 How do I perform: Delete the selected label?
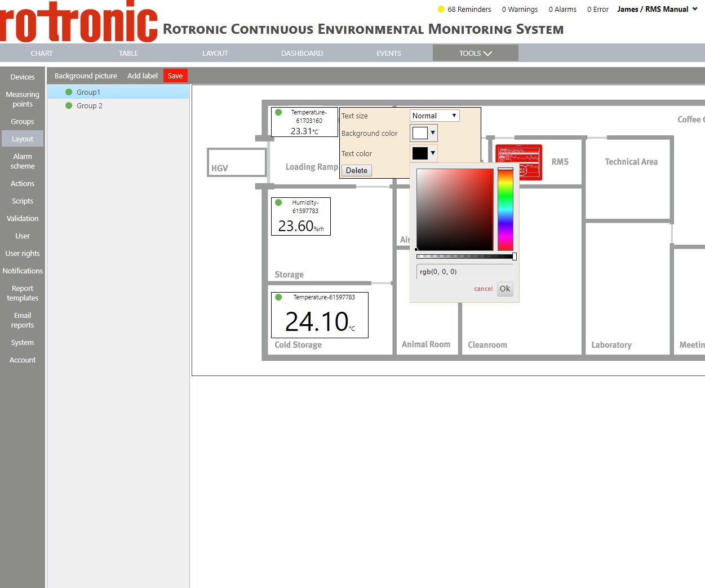click(357, 170)
